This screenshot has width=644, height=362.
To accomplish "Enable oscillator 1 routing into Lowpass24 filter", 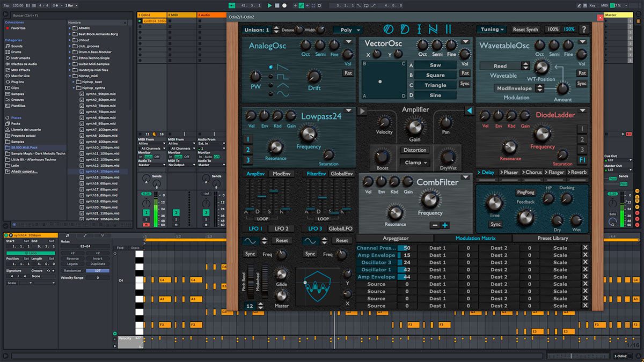I will 248,139.
